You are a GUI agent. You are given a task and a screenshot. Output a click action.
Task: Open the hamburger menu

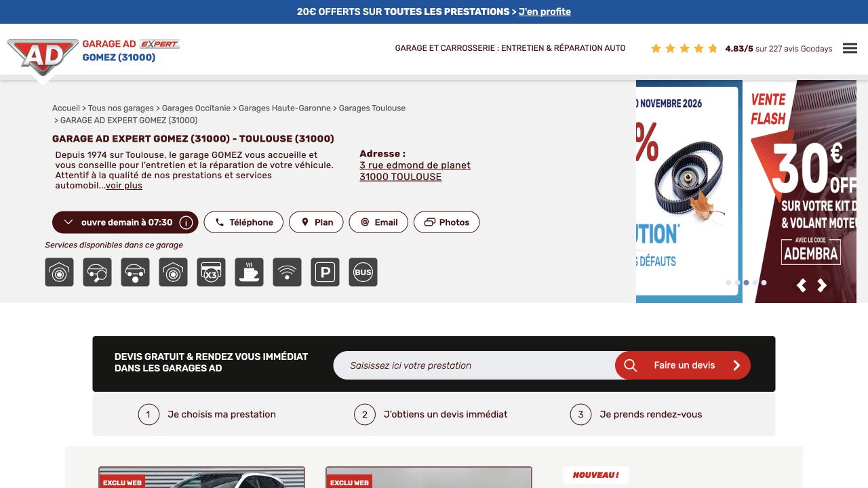point(850,48)
